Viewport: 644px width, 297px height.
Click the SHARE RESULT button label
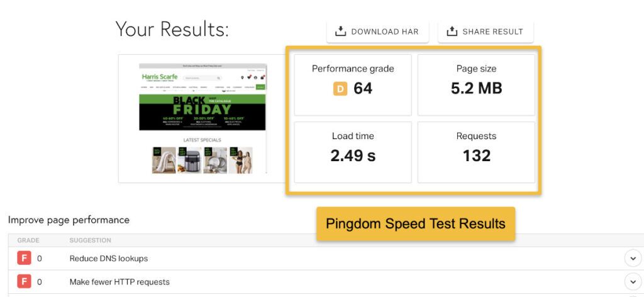point(493,31)
